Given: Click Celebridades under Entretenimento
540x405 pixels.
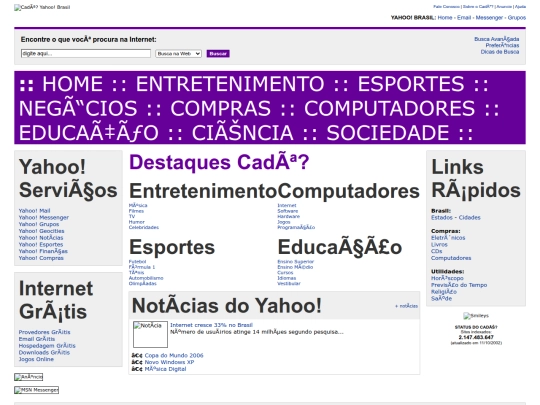Looking at the screenshot, I should pos(144,228).
